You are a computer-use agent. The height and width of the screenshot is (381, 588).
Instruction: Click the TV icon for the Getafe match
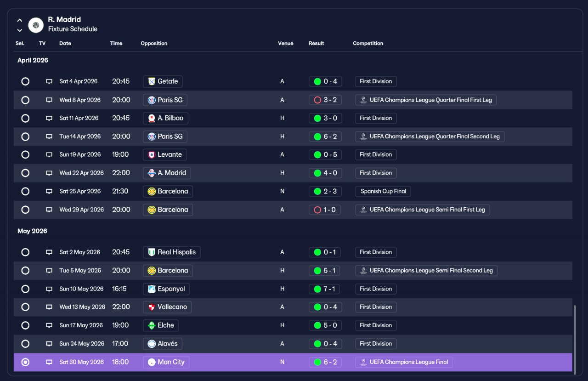[x=49, y=81]
